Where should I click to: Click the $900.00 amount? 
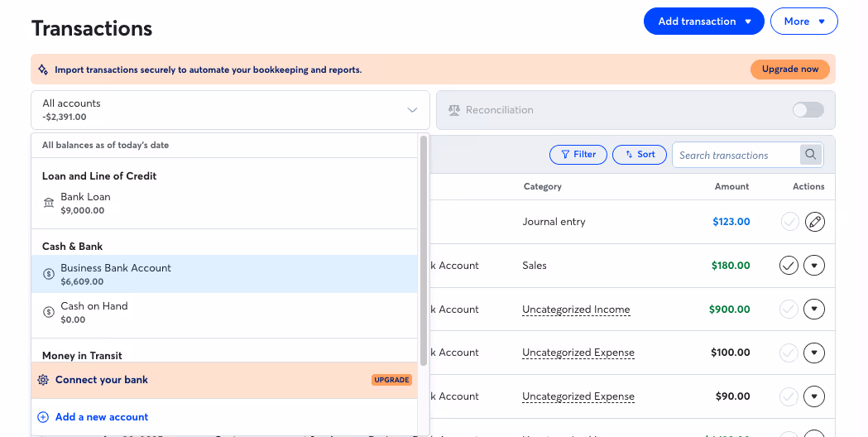coord(730,309)
